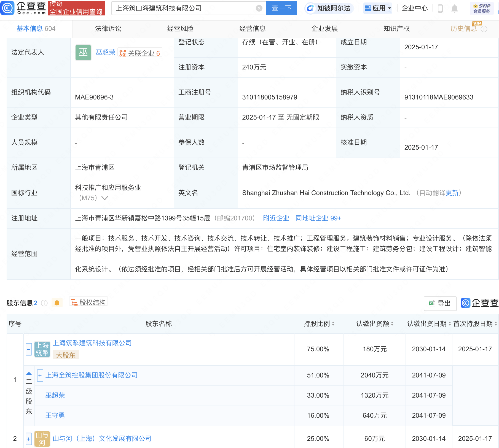The width and height of the screenshot is (499, 448).
Task: Switch to 基本信息 tab
Action: pos(36,29)
